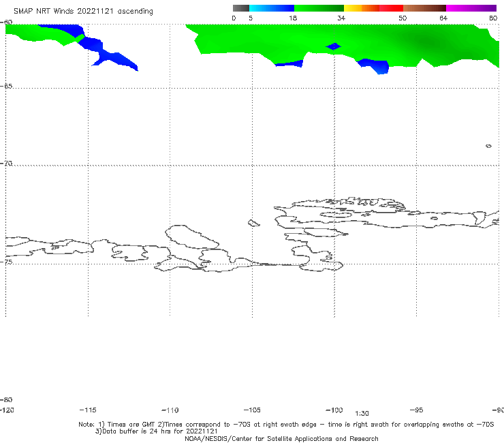504x443 pixels.
Task: Click the color bar label '64'
Action: (x=443, y=18)
